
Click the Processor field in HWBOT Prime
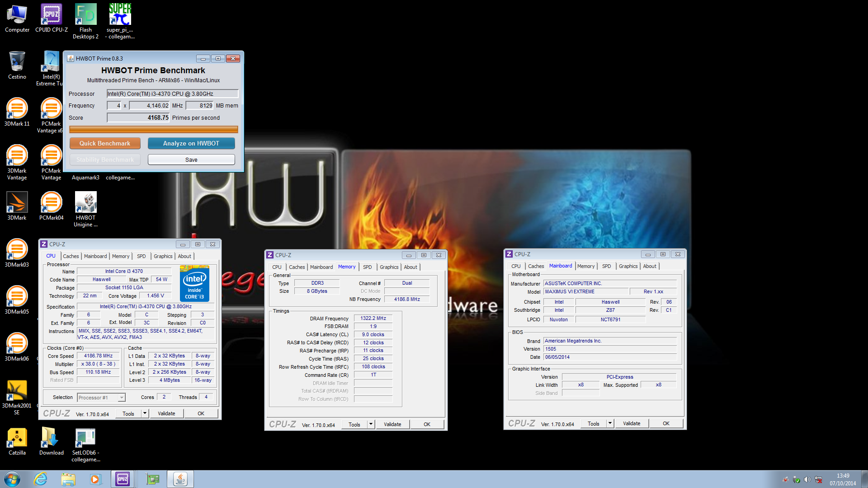[172, 94]
